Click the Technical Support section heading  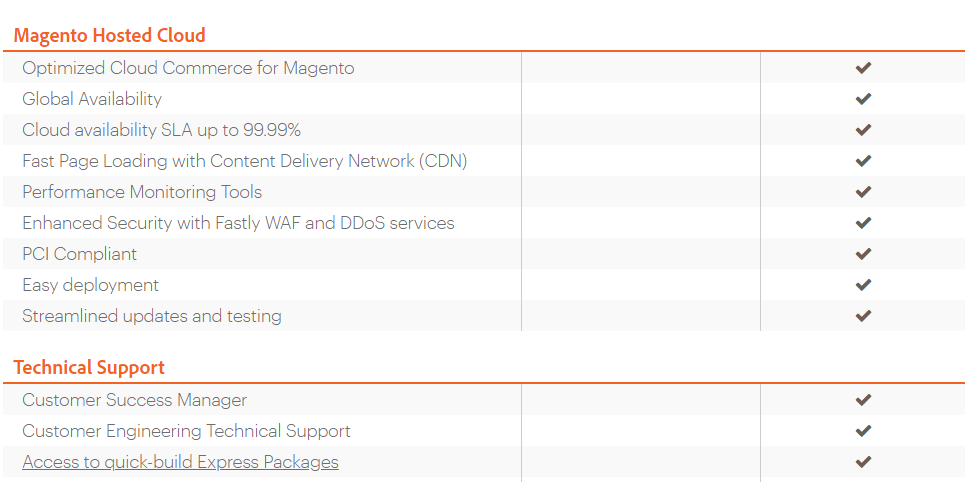[89, 367]
